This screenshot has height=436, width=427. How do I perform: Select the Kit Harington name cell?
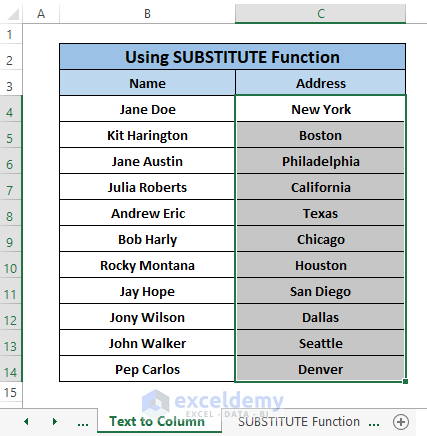tap(147, 135)
